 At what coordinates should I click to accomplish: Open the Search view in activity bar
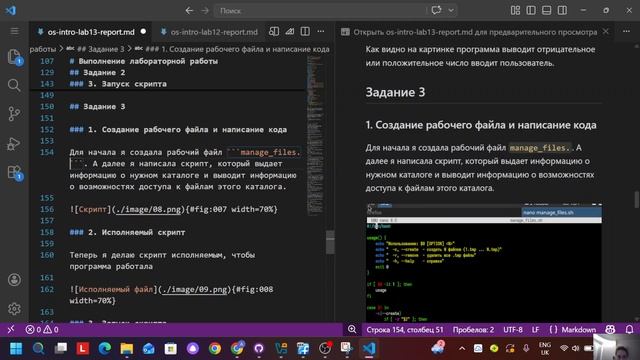click(14, 85)
